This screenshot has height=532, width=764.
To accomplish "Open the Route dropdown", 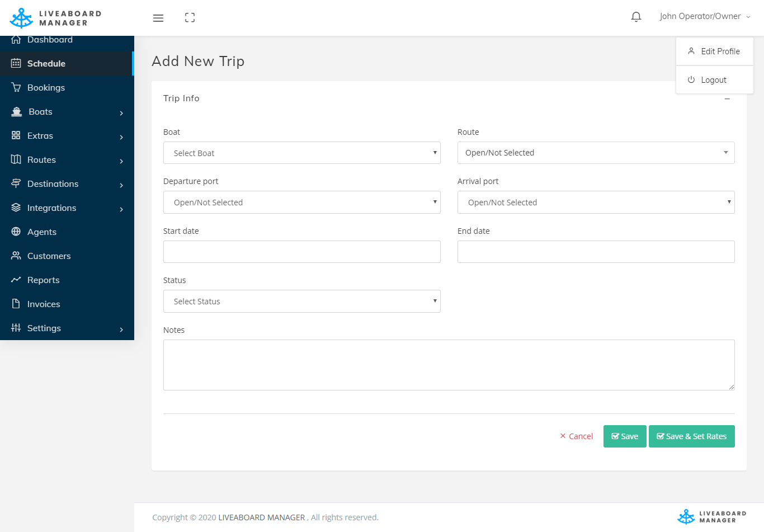I will tap(596, 153).
